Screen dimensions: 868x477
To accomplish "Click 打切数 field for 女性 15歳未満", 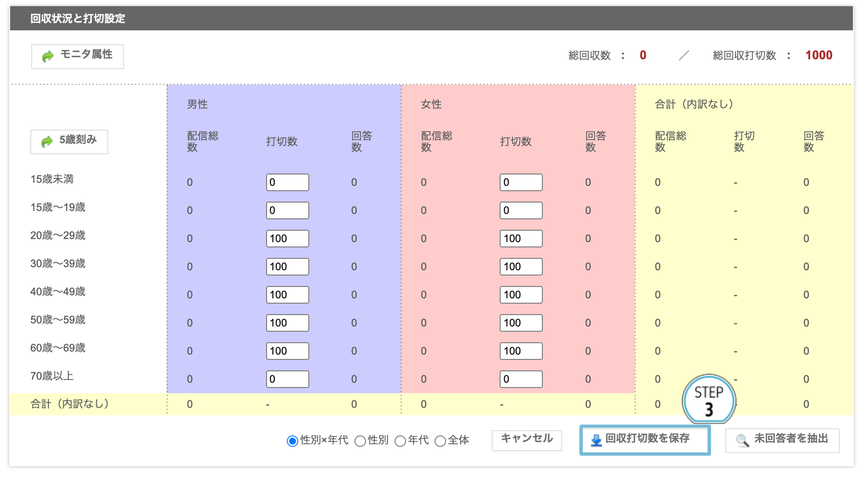I will click(x=521, y=182).
